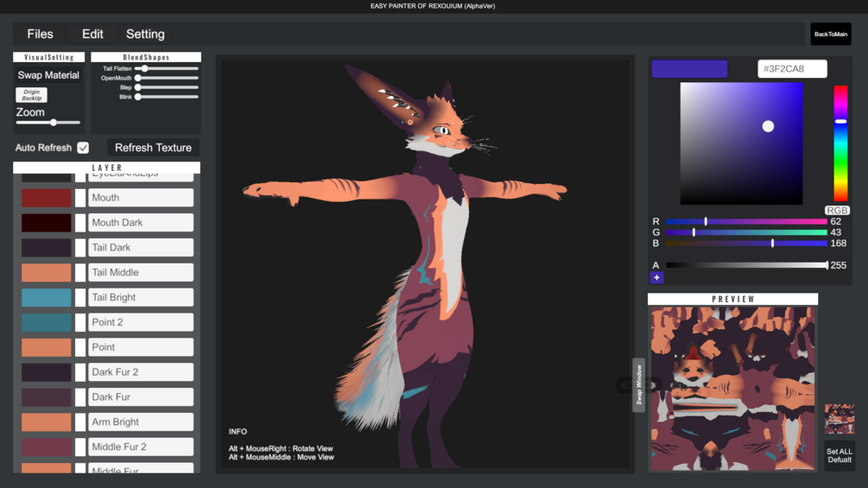Adjust the R channel slider
868x488 pixels.
coord(746,221)
